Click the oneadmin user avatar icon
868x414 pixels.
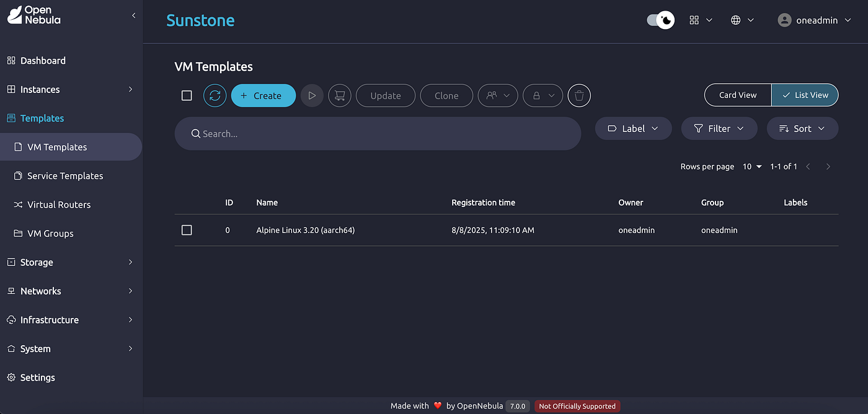(x=784, y=20)
